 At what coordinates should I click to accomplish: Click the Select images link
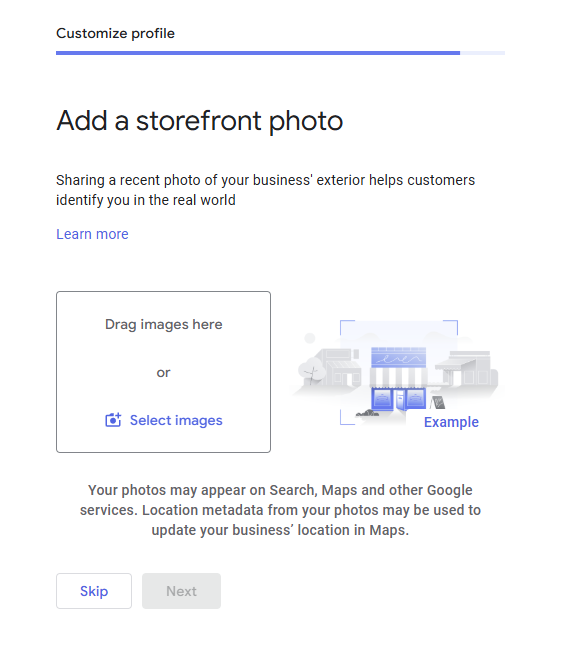pos(176,420)
